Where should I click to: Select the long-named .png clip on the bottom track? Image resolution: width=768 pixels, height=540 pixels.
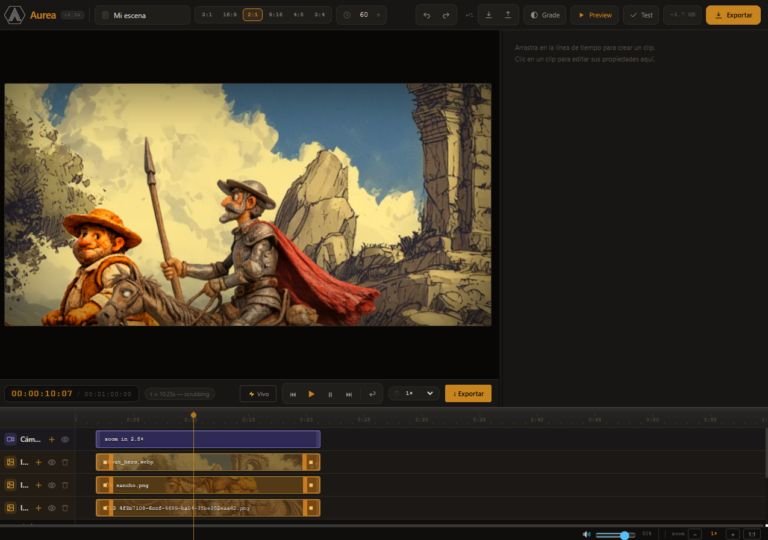[x=208, y=508]
